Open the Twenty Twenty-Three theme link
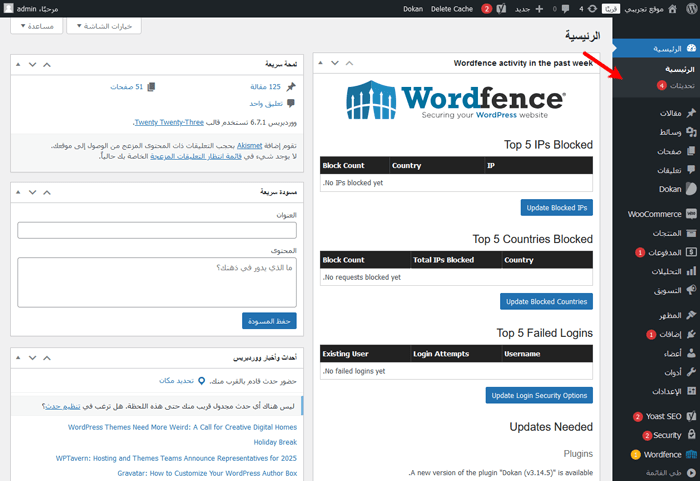 (168, 122)
